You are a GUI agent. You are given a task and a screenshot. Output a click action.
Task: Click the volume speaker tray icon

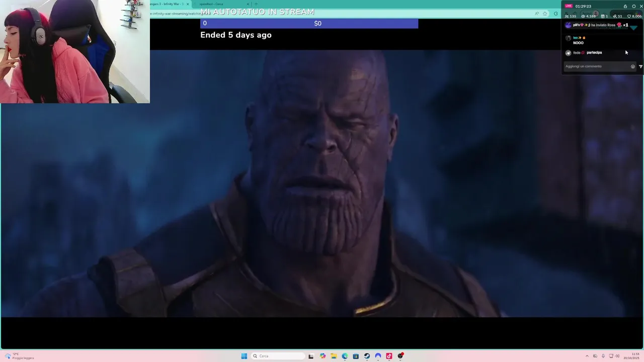click(x=617, y=356)
